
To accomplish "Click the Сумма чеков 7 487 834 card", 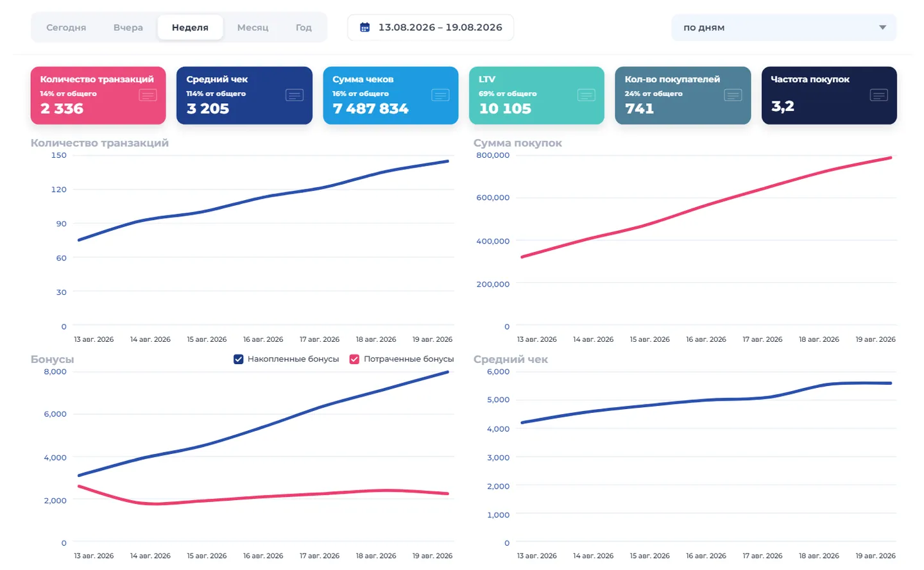I will pyautogui.click(x=391, y=96).
